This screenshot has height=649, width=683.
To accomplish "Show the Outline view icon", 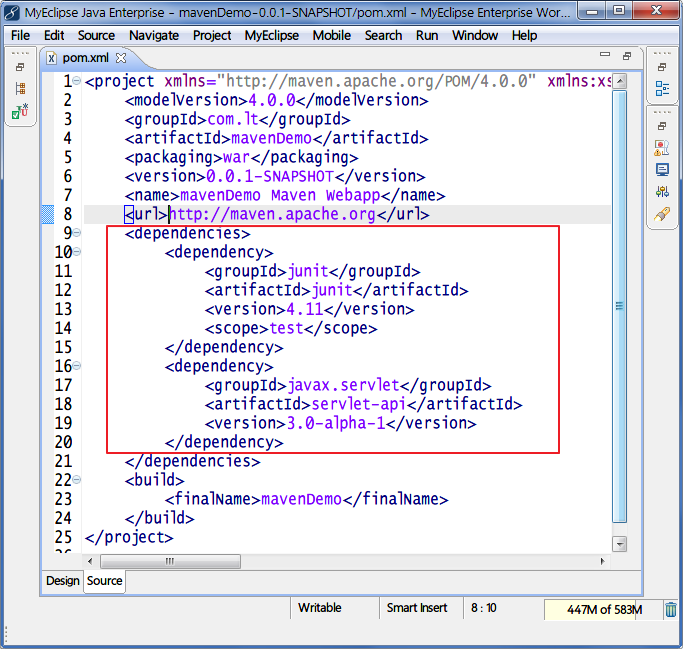I will tap(661, 89).
